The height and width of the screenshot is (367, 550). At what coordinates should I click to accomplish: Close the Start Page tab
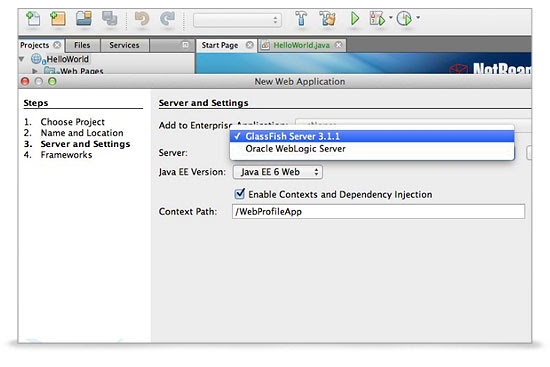click(250, 45)
